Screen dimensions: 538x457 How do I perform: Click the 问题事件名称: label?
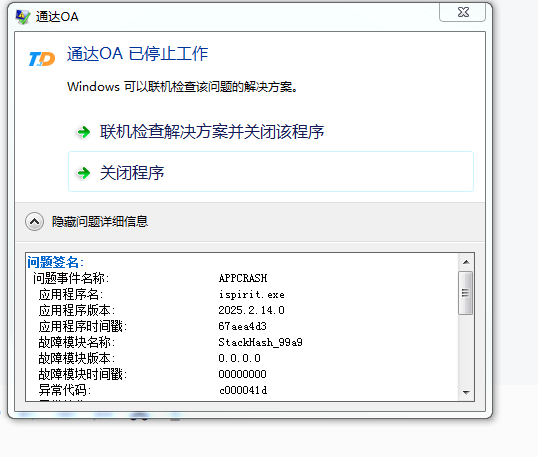point(71,278)
